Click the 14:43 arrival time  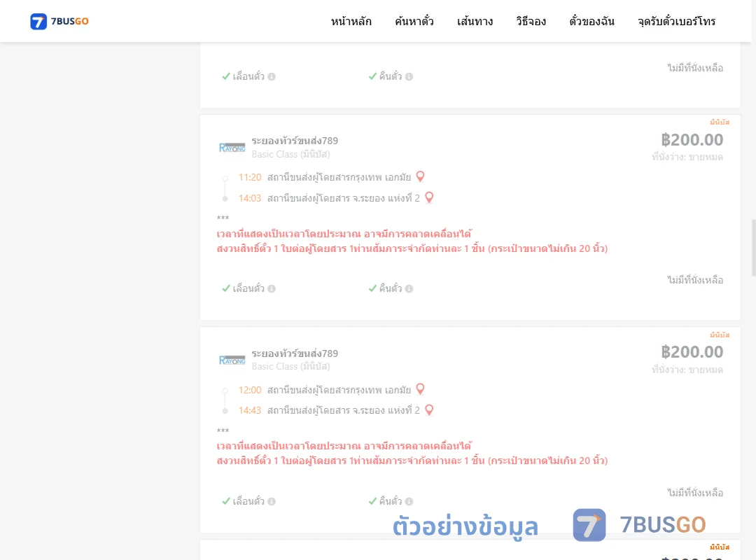pyautogui.click(x=250, y=410)
